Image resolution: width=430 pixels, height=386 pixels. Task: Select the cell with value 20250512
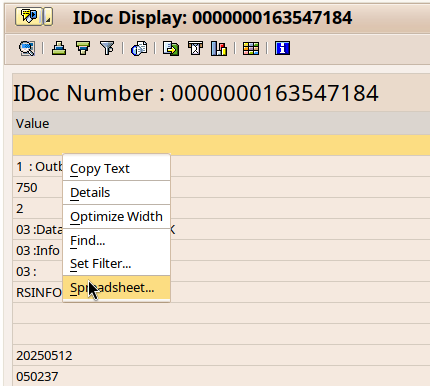(x=221, y=355)
